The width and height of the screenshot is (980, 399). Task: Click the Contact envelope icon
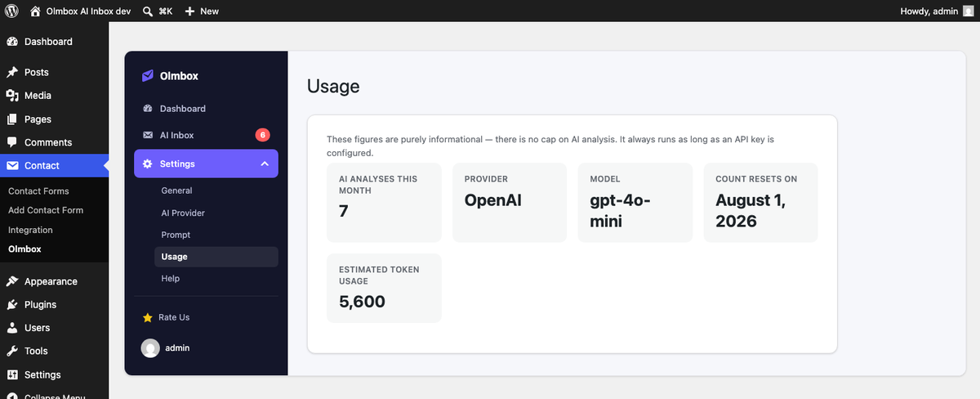tap(12, 166)
